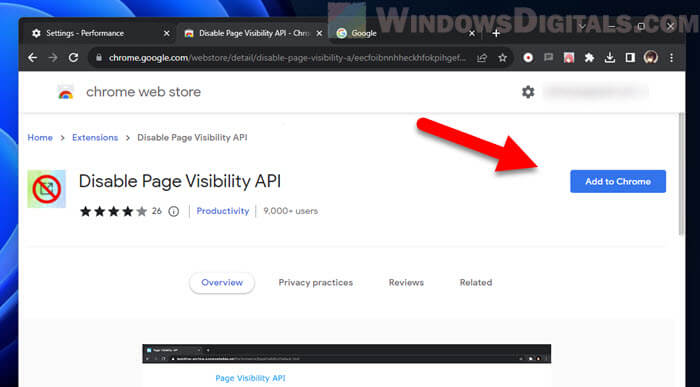Open the Chrome three-dot menu
The height and width of the screenshot is (387, 700).
(671, 58)
